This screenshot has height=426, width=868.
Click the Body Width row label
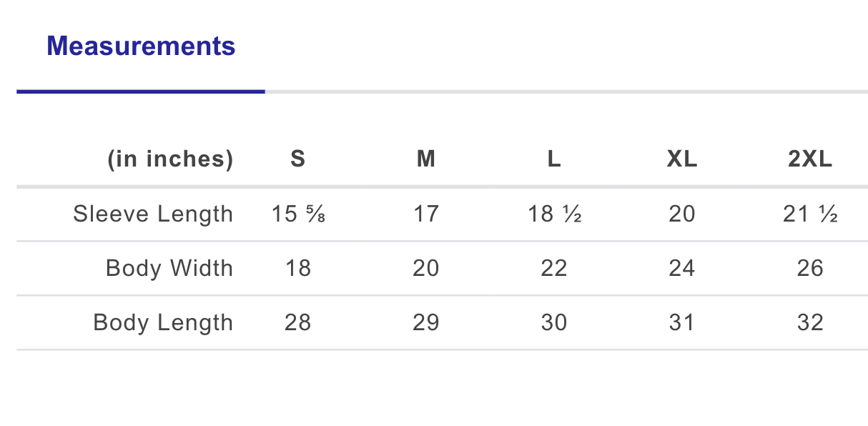[169, 268]
